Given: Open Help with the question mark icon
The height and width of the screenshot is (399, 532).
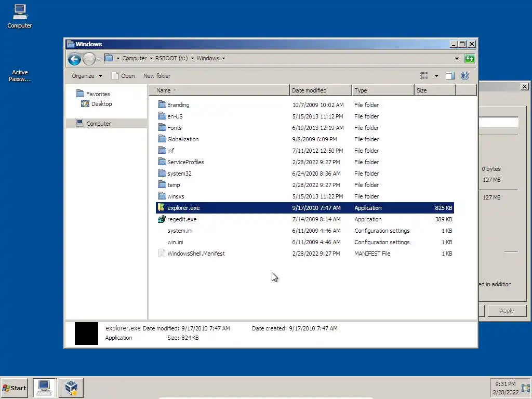Looking at the screenshot, I should click(465, 76).
